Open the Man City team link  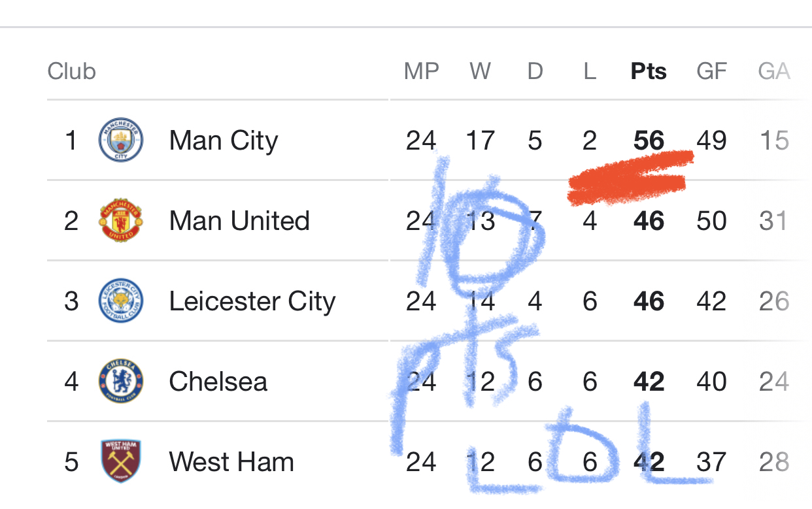pos(224,141)
